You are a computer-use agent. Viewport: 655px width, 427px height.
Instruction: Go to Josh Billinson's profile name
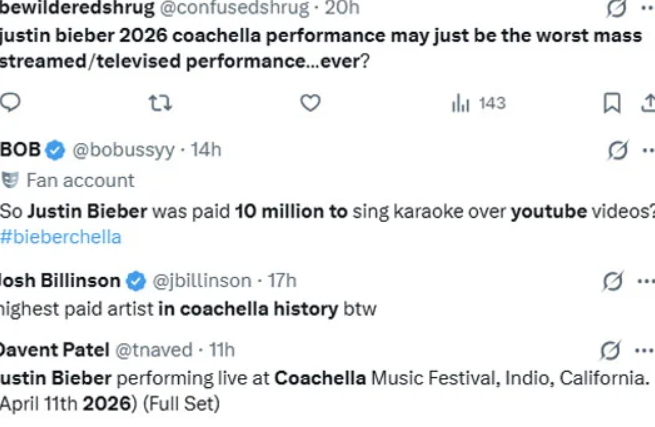(x=59, y=281)
